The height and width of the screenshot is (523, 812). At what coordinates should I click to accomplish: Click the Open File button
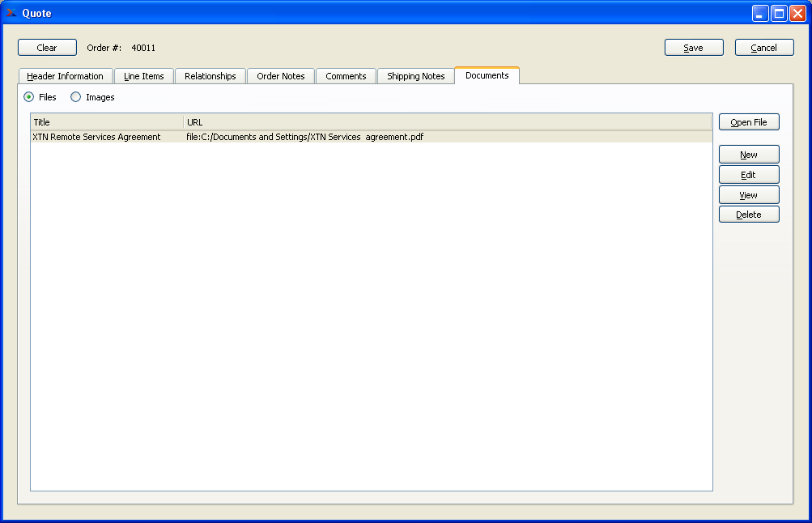(x=749, y=122)
